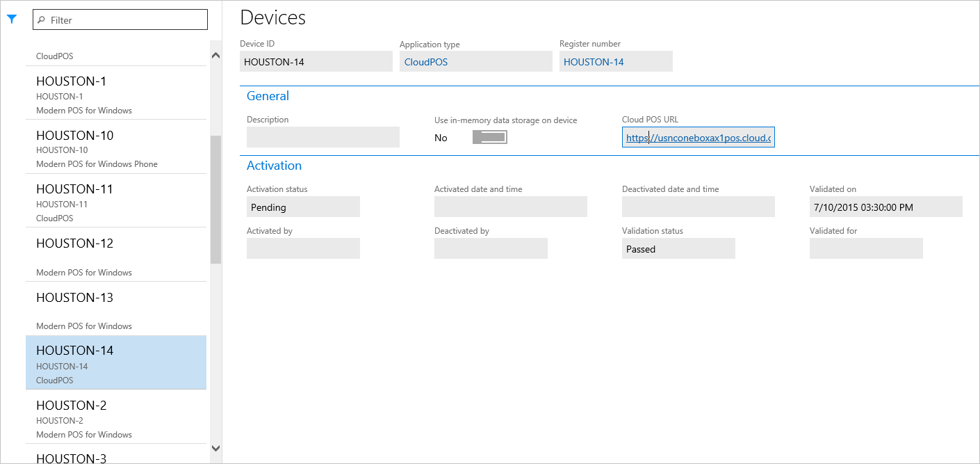
Task: Click the blue filter funnel icon
Action: click(12, 19)
